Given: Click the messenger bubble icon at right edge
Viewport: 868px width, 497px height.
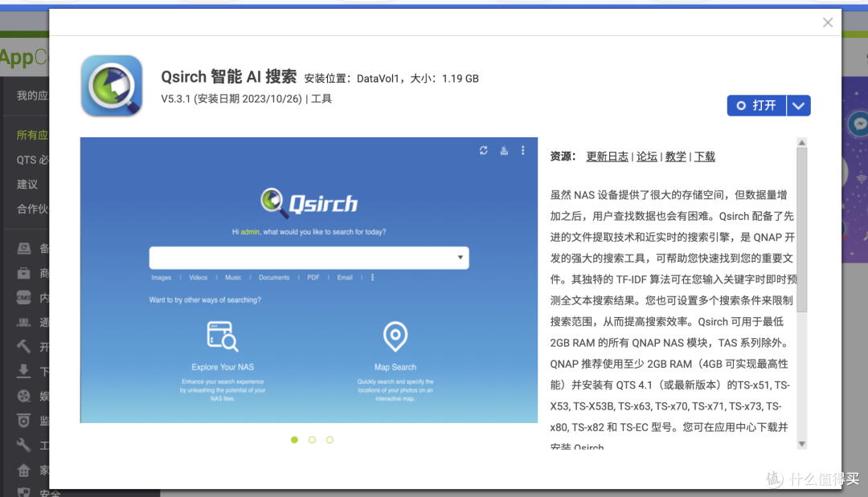Looking at the screenshot, I should [x=858, y=124].
